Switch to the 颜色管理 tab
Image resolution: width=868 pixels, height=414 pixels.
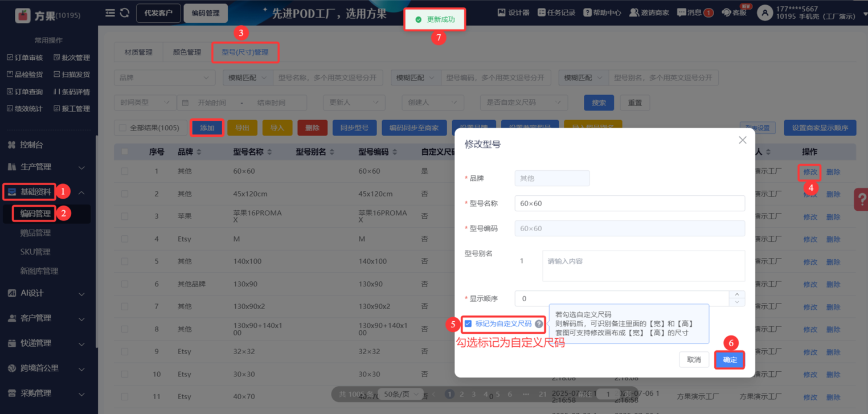coord(187,52)
